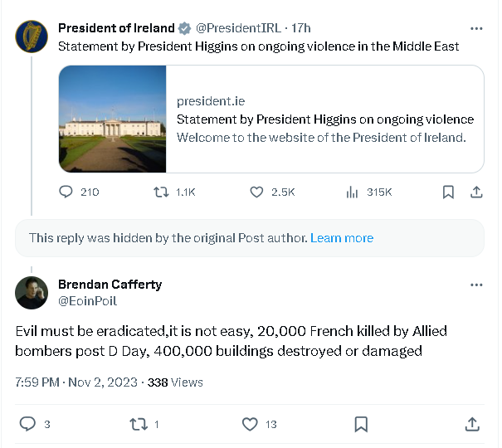Viewport: 502px width, 448px height.
Task: Open more options for President's post
Action: (476, 28)
